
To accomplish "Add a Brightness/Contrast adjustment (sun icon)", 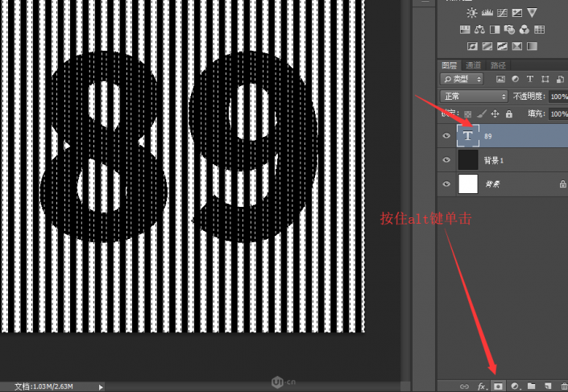I will (472, 13).
